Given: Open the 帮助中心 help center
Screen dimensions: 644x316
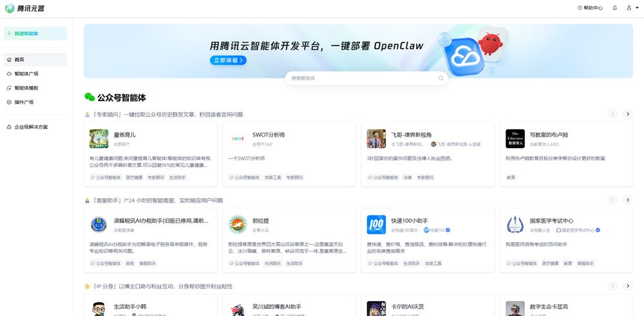Looking at the screenshot, I should pos(590,8).
